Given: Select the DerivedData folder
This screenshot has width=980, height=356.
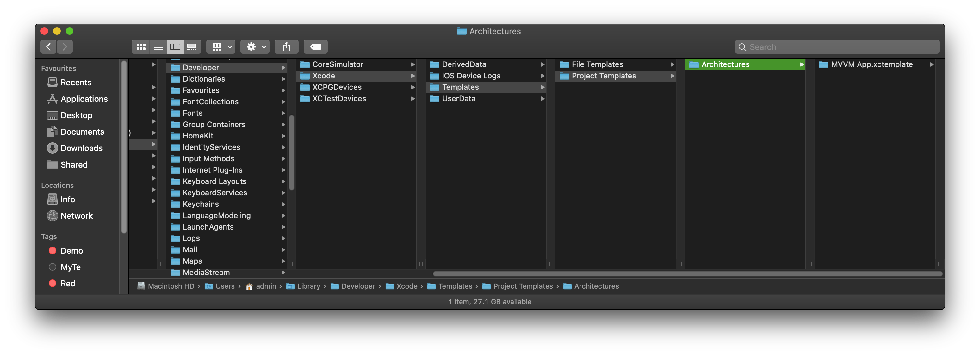Looking at the screenshot, I should (464, 65).
